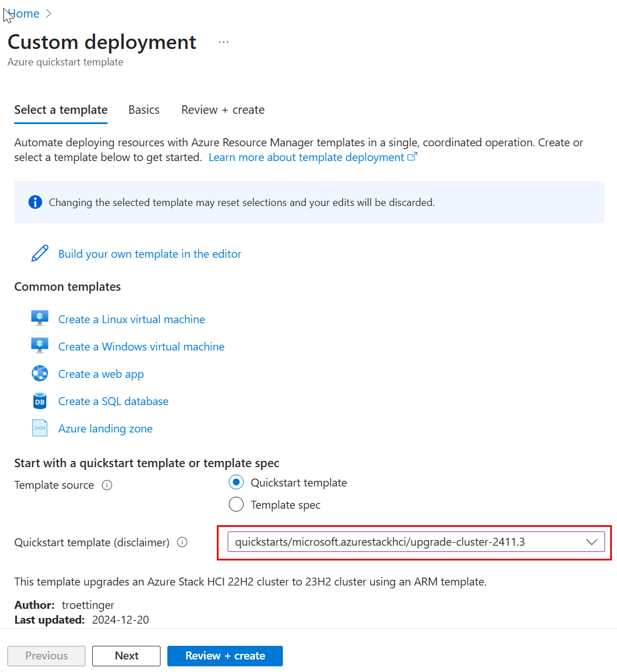Select the Quickstart template radio button

point(236,483)
